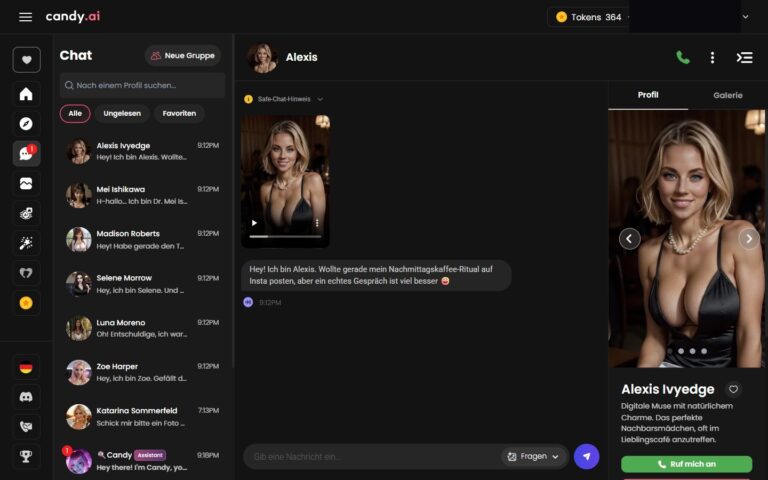Click the voice playback icon under message
This screenshot has height=480, width=768.
point(248,302)
